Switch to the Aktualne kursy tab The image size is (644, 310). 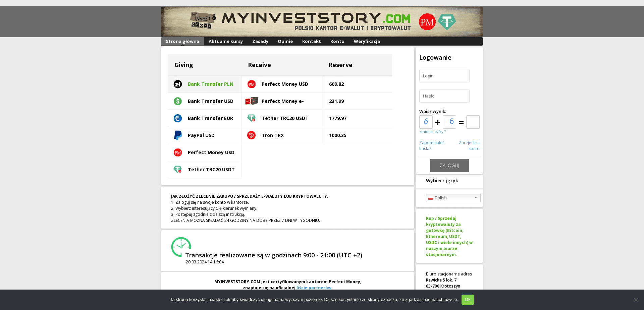[x=225, y=41]
